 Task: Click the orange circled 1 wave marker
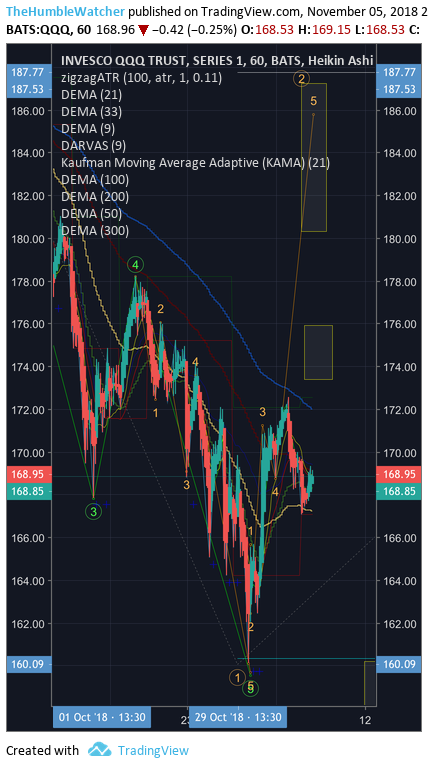[238, 678]
